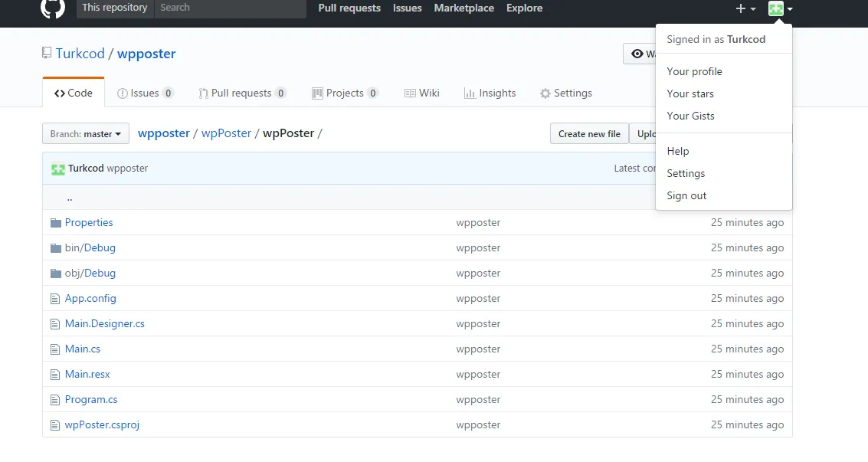Switch to the repository Settings tab

coord(565,93)
